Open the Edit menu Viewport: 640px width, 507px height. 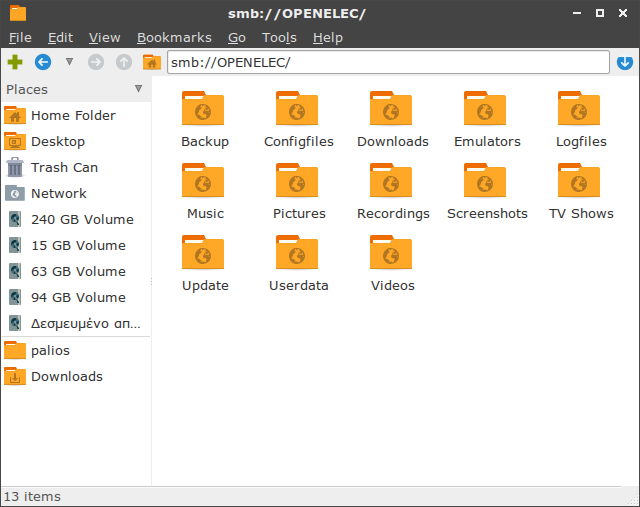(x=60, y=38)
